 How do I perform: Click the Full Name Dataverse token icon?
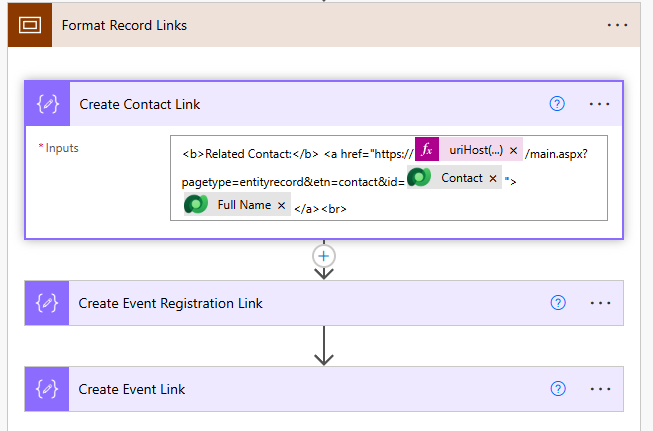[x=196, y=205]
